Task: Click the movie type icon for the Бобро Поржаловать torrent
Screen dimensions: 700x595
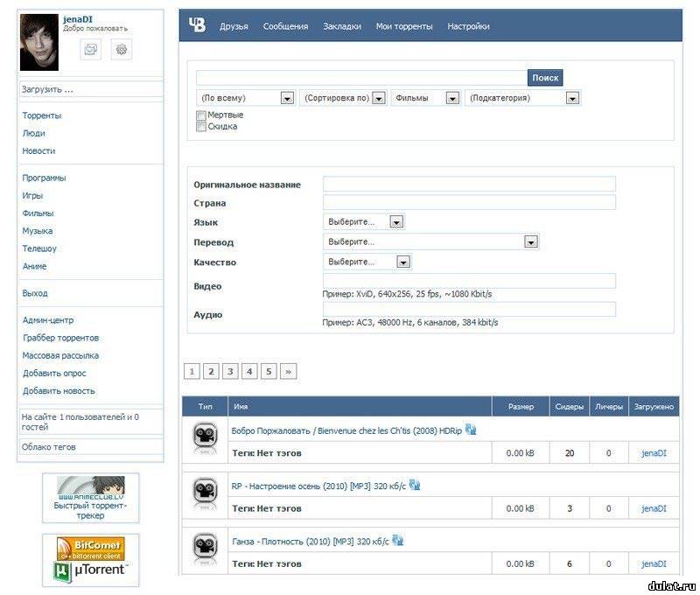Action: [x=205, y=437]
